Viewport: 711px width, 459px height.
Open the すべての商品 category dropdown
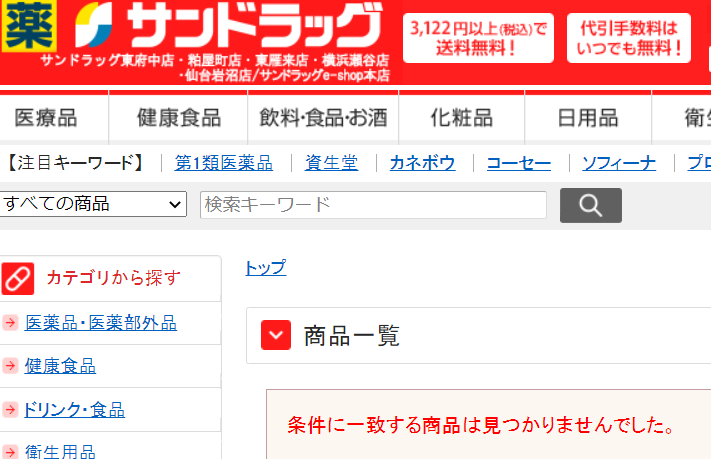pyautogui.click(x=93, y=204)
